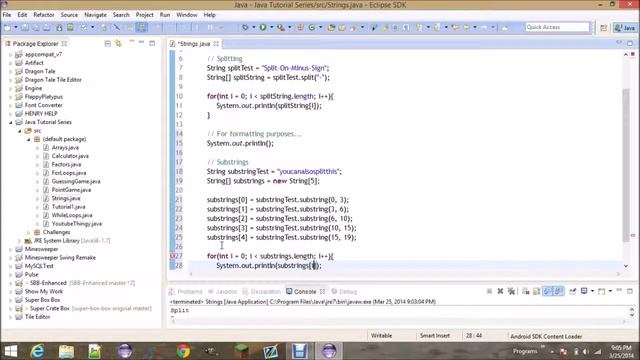Click Remove Launch X icon in Console
The height and width of the screenshot is (360, 640).
pos(500,291)
